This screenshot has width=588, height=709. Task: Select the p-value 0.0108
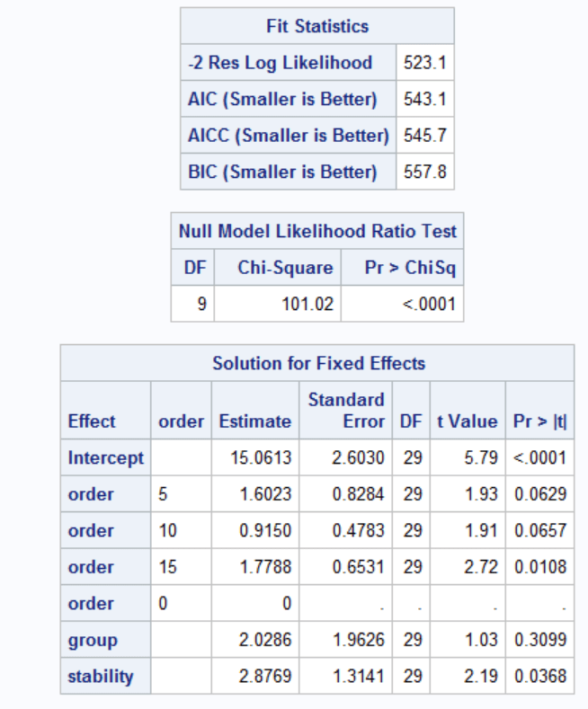(x=540, y=567)
